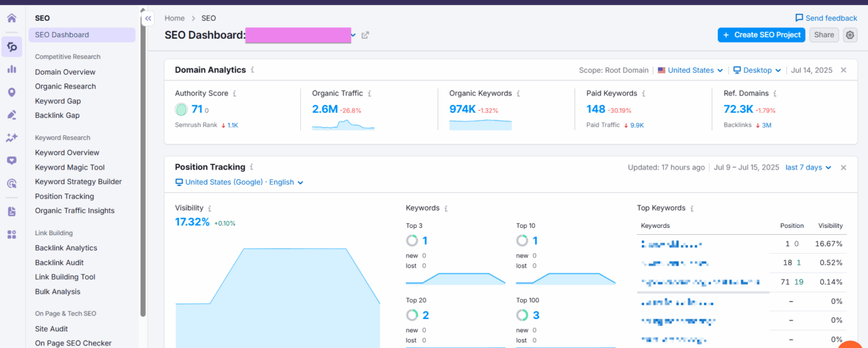Open Link Building Tool
Viewport: 868px width, 348px height.
[65, 277]
